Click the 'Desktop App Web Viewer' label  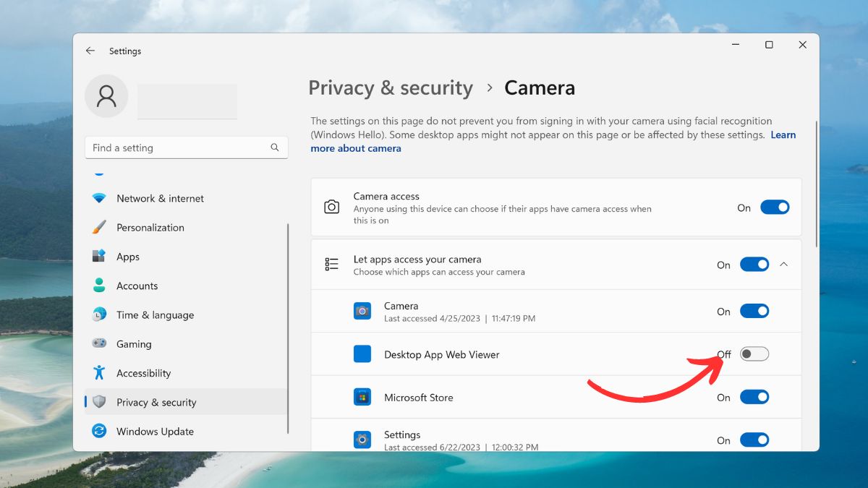pos(442,354)
